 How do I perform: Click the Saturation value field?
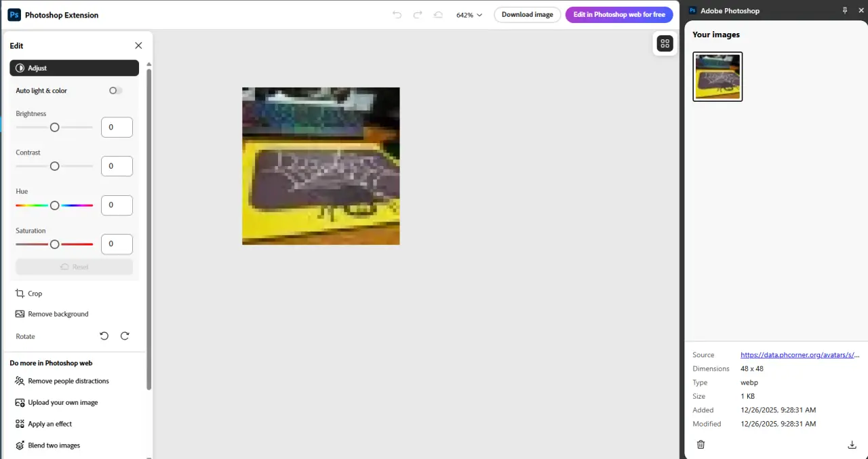[117, 244]
